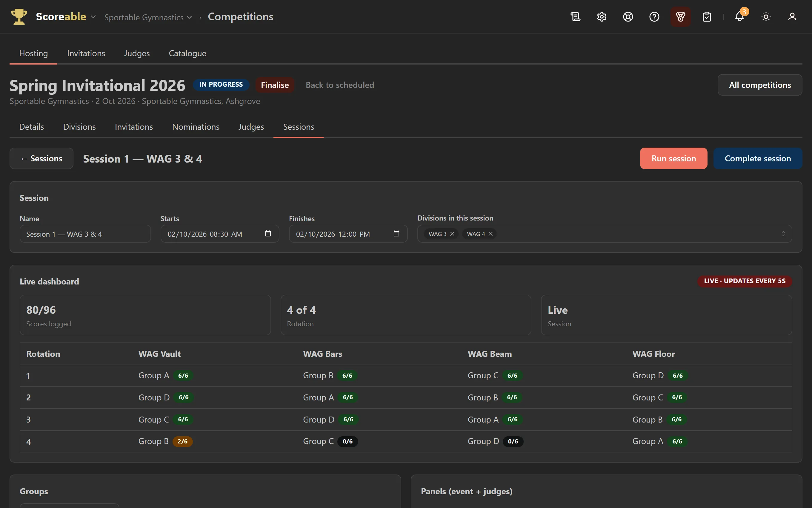The width and height of the screenshot is (812, 508).
Task: Switch to the top Invitations tab
Action: tap(86, 53)
